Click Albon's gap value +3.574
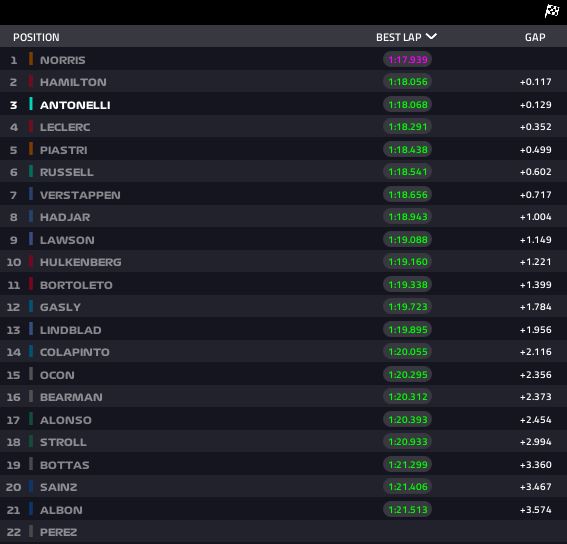567x544 pixels. point(536,510)
